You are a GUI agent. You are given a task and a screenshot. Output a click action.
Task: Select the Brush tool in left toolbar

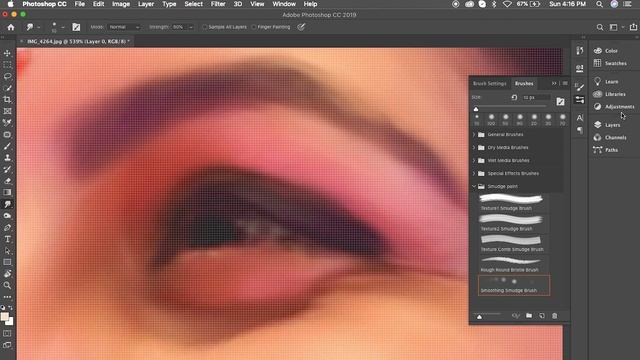7,146
